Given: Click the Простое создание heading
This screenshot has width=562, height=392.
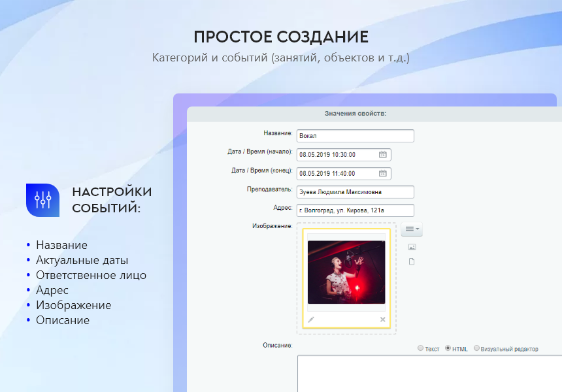Looking at the screenshot, I should pyautogui.click(x=281, y=37).
